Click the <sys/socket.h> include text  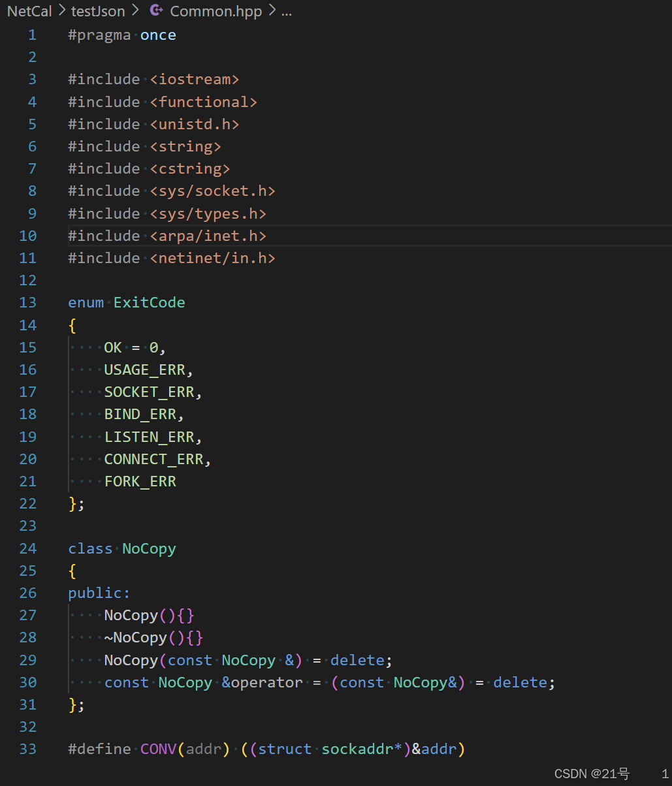[213, 191]
